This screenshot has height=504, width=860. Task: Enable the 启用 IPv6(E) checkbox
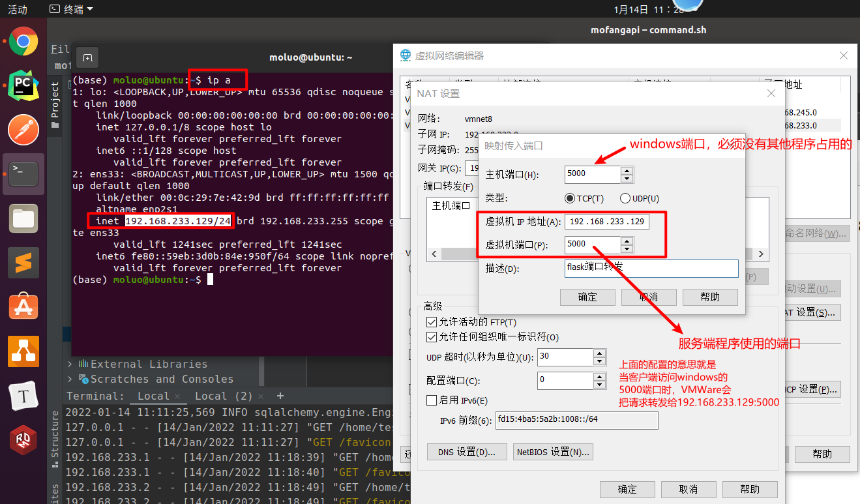coord(431,400)
